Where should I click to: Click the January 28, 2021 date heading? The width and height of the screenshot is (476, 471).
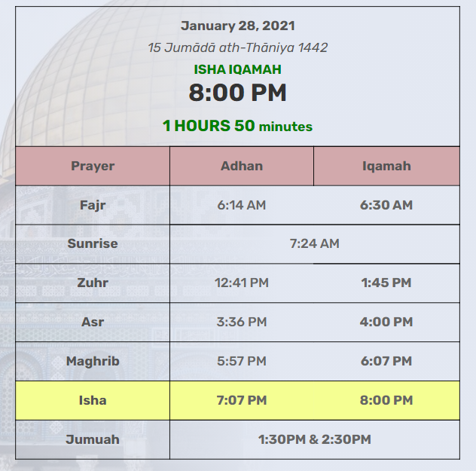[237, 26]
